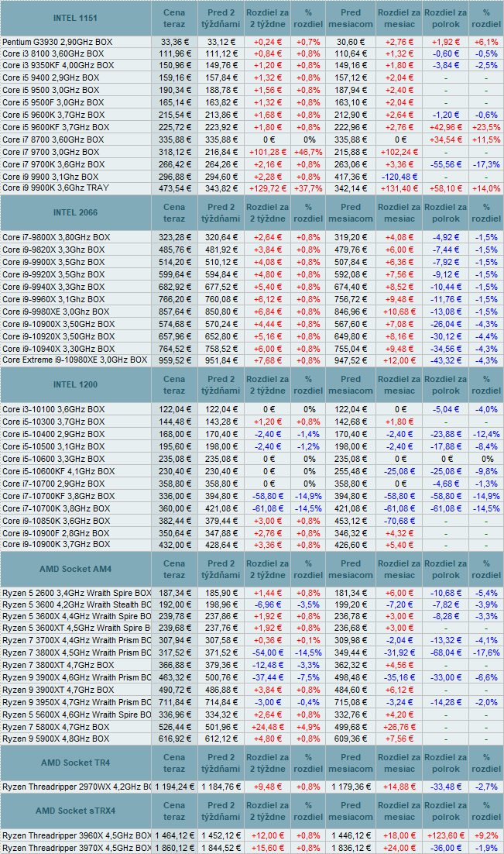Viewport: 504px width, 854px height.
Task: Click the +123,60 € half-year difference cell
Action: pos(446,835)
